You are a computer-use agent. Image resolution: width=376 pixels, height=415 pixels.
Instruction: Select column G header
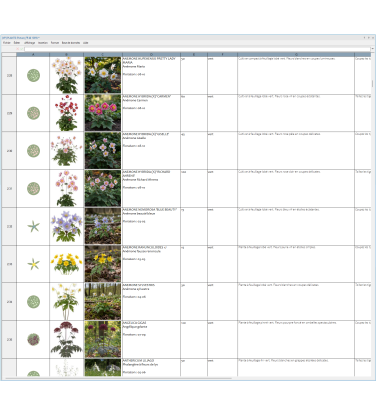296,54
